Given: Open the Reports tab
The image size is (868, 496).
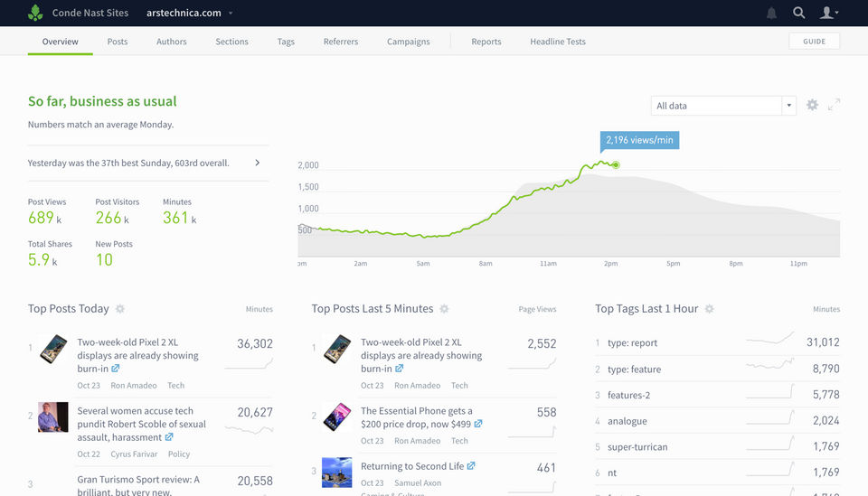Looking at the screenshot, I should click(486, 42).
